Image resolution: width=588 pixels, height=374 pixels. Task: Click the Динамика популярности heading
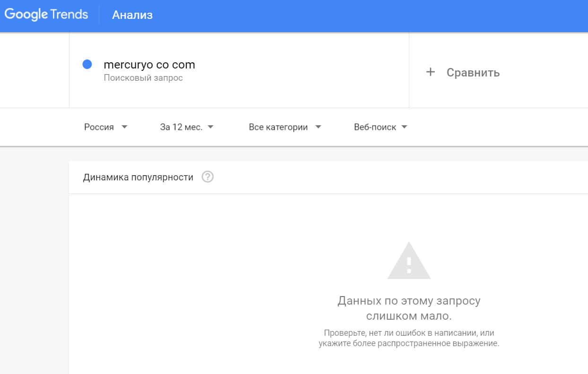[x=138, y=178]
